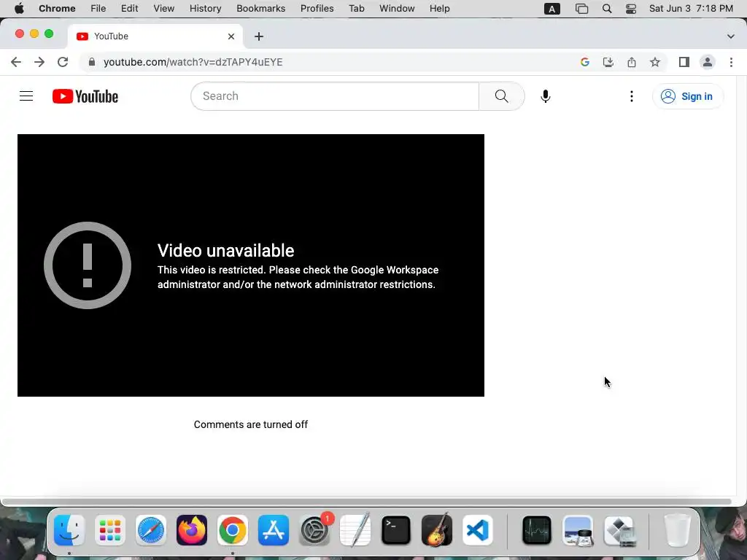Open Finder from the Dock

69,530
